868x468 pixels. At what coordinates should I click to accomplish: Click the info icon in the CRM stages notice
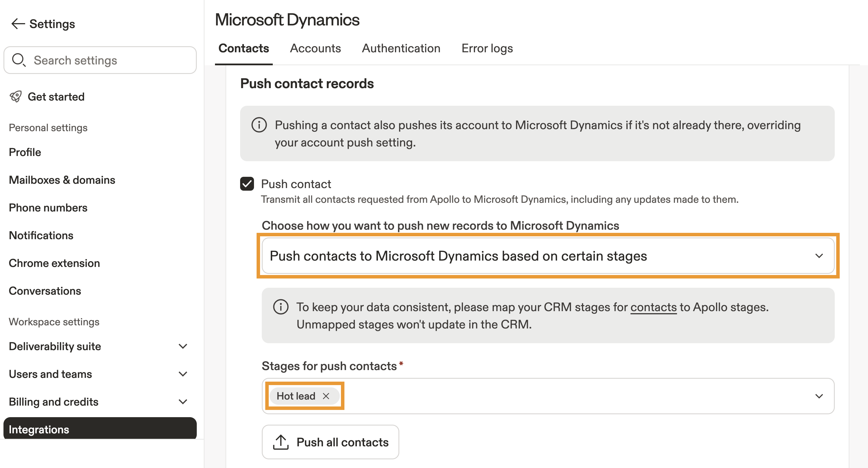click(x=280, y=307)
